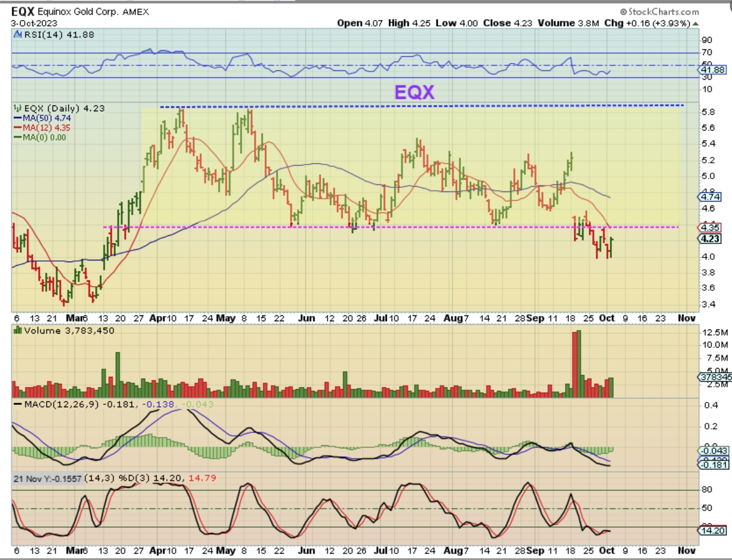Viewport: 732px width, 560px height.
Task: Click the EQX (Daily) 4.23 legend label
Action: pyautogui.click(x=64, y=108)
